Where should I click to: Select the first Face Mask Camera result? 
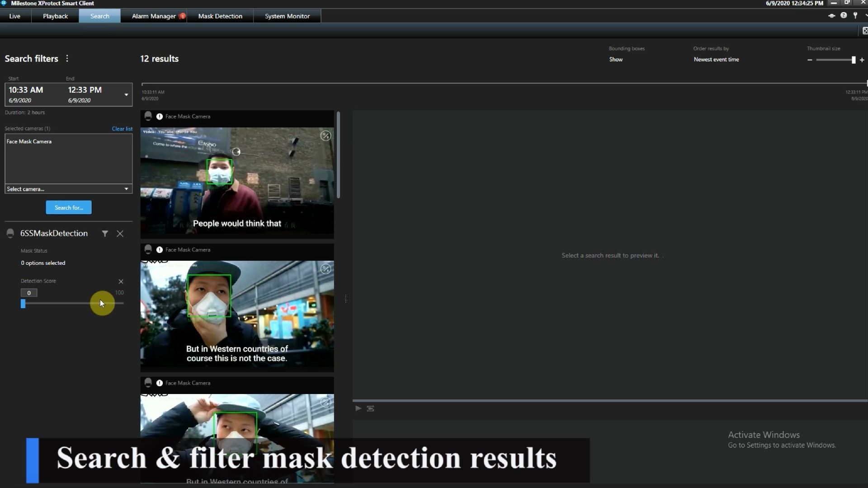pos(237,174)
